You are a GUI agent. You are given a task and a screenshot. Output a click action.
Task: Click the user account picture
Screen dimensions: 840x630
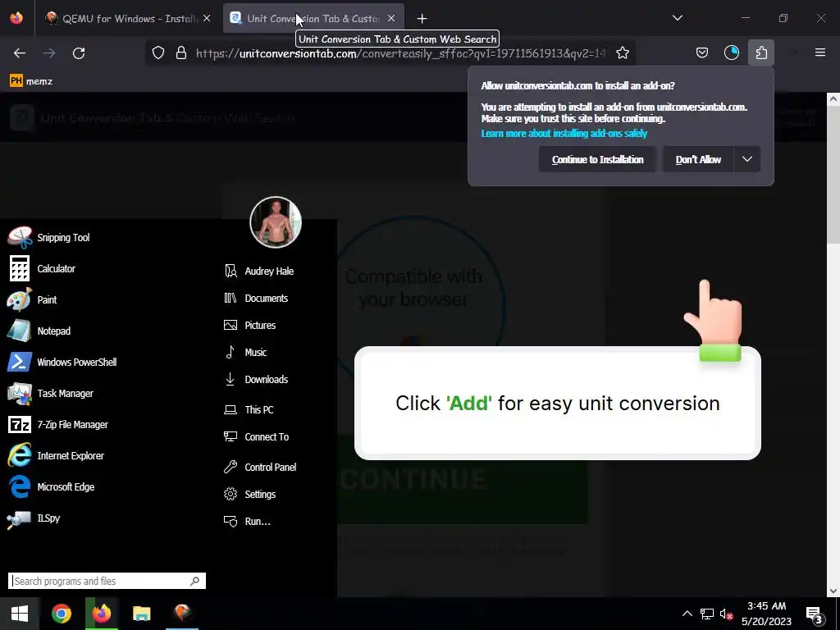(276, 221)
